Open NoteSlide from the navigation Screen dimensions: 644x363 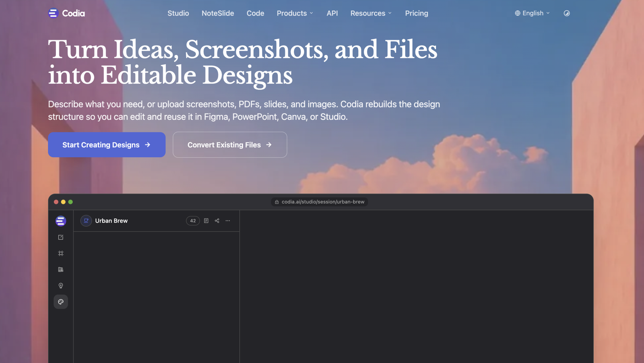click(x=218, y=13)
